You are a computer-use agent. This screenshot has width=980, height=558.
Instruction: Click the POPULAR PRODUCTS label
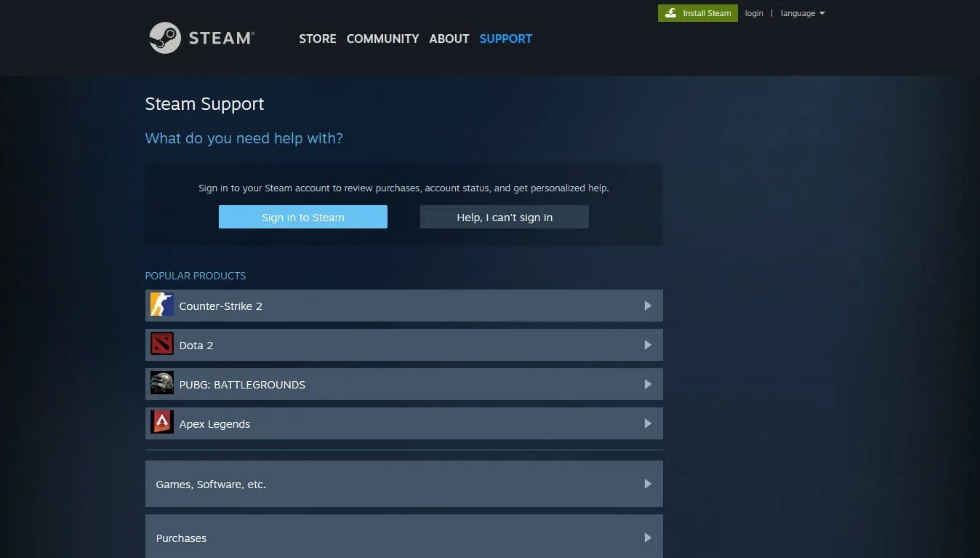(x=196, y=276)
